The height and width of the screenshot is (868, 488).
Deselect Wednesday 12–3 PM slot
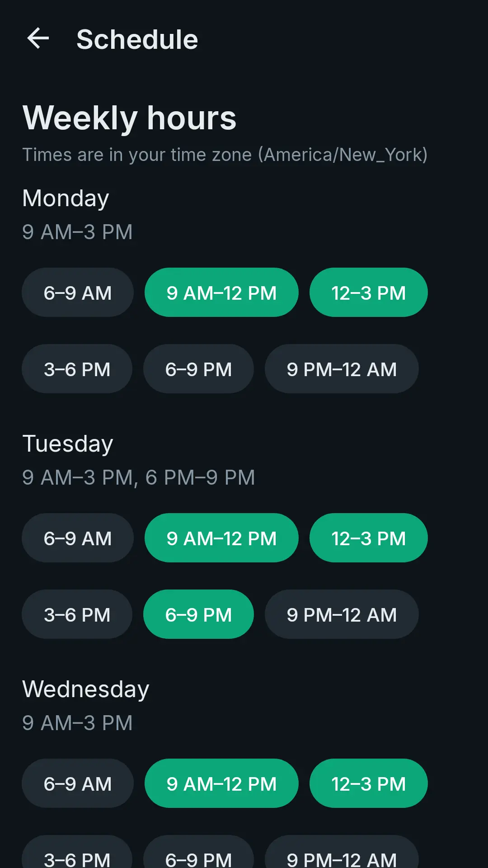pyautogui.click(x=369, y=783)
